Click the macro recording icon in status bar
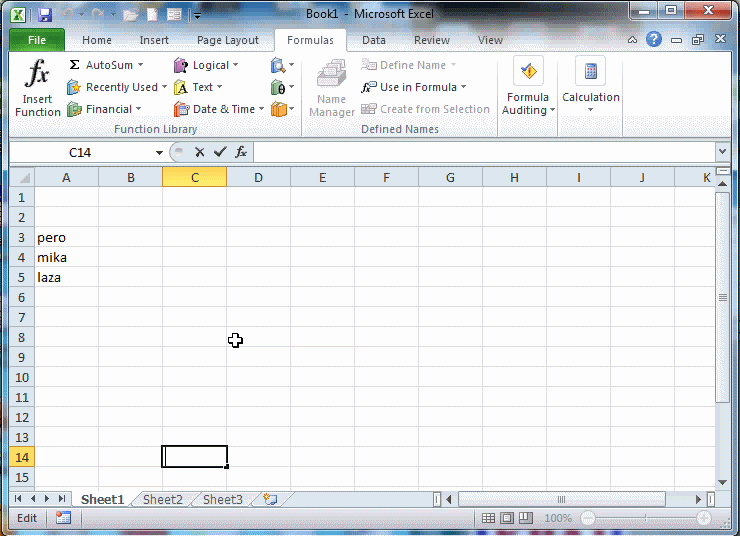Viewport: 740px width, 536px height. click(x=63, y=518)
